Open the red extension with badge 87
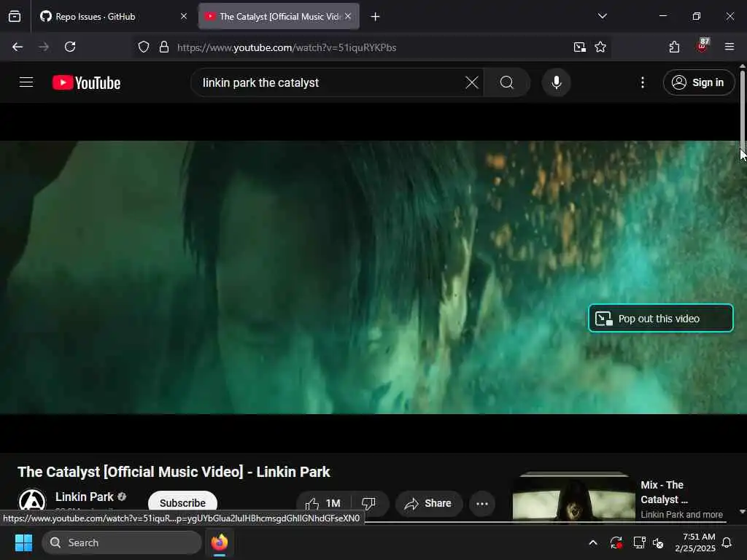This screenshot has height=560, width=747. [703, 46]
